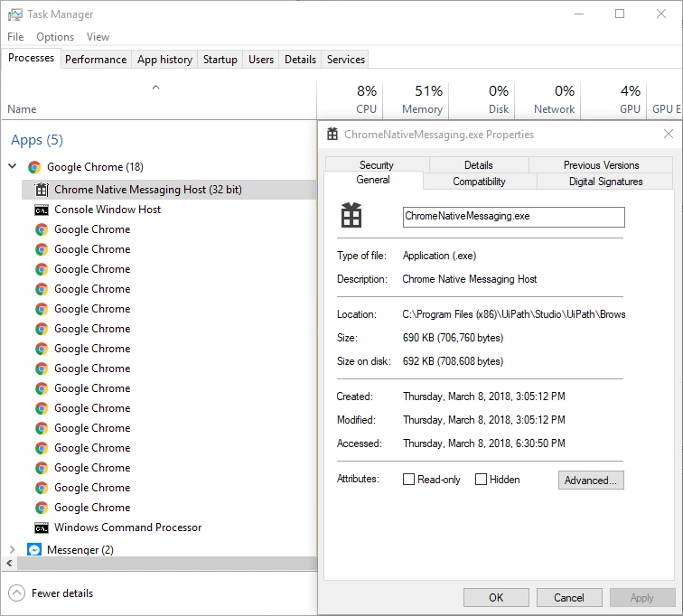Click the horizontal scrollbar left arrow
This screenshot has height=616, width=683.
pyautogui.click(x=10, y=564)
